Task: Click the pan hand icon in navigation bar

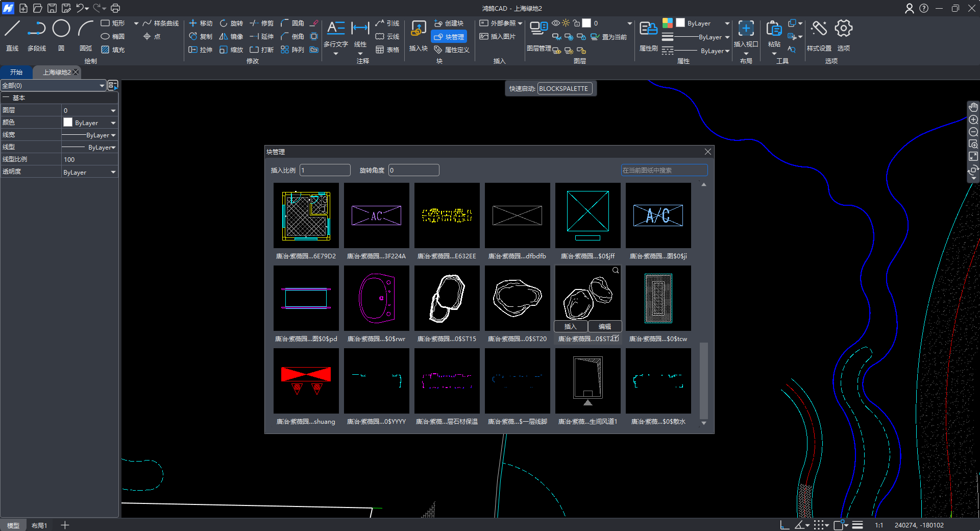Action: (x=973, y=107)
